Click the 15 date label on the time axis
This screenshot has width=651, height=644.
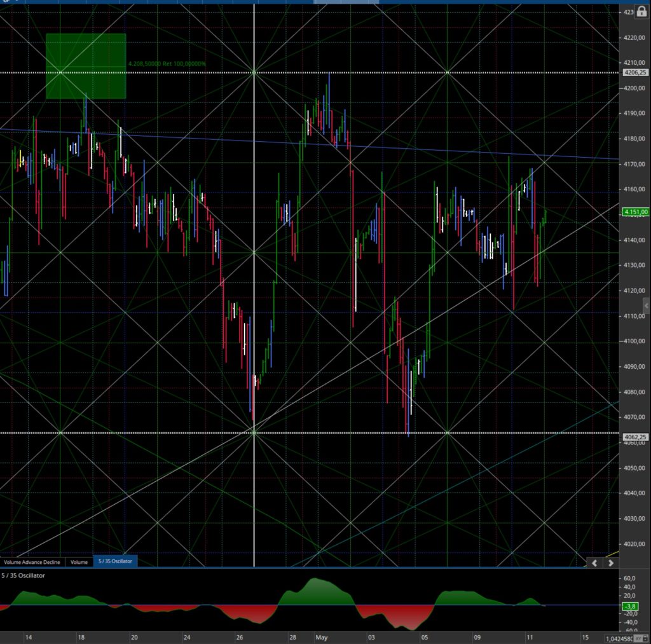click(x=585, y=638)
